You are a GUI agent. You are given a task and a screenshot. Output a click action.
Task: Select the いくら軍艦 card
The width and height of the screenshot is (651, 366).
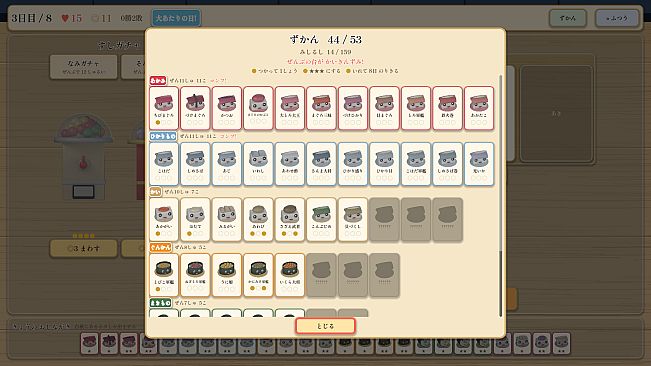[x=290, y=275]
